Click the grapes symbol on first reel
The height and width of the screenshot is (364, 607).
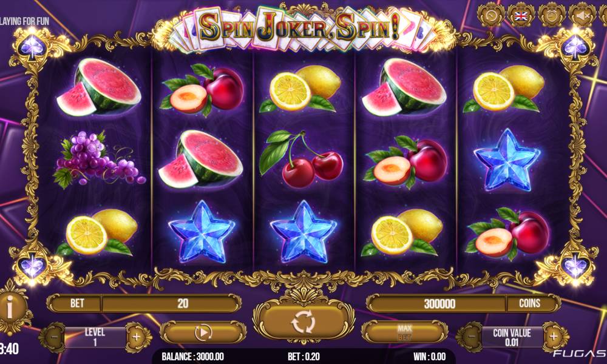pyautogui.click(x=99, y=159)
